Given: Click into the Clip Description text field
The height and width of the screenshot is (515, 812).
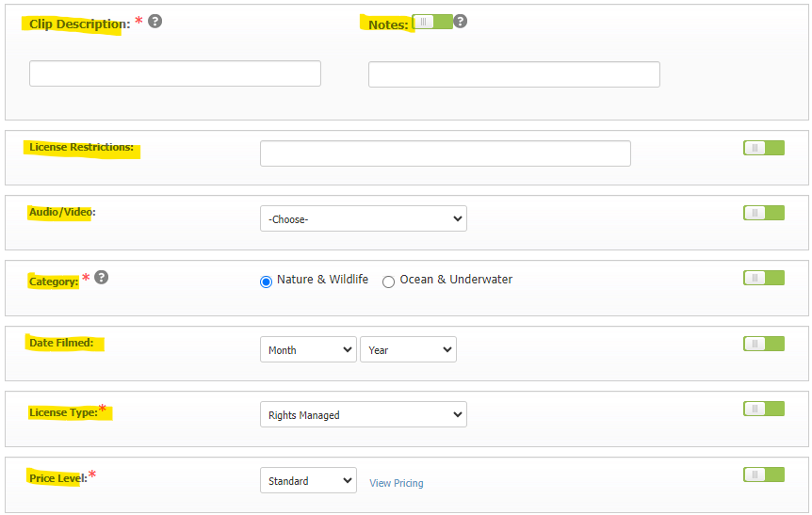Looking at the screenshot, I should (x=175, y=73).
